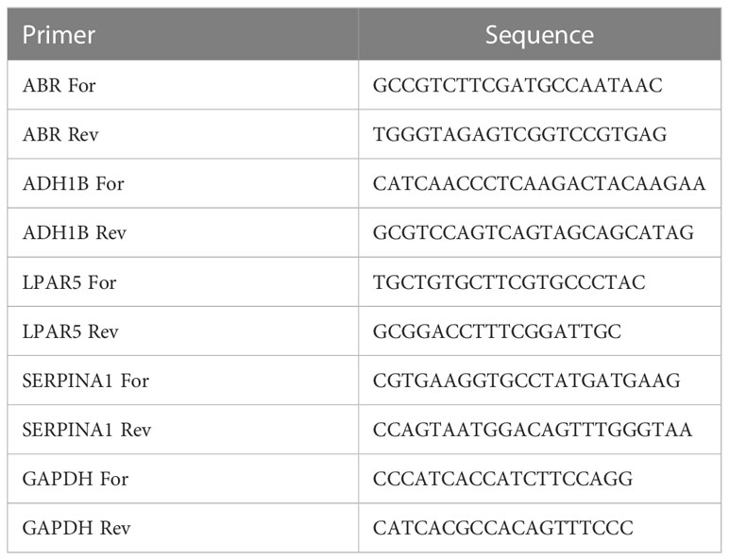Click the Primer column header
Viewport: 729px width, 560px height.
[182, 34]
